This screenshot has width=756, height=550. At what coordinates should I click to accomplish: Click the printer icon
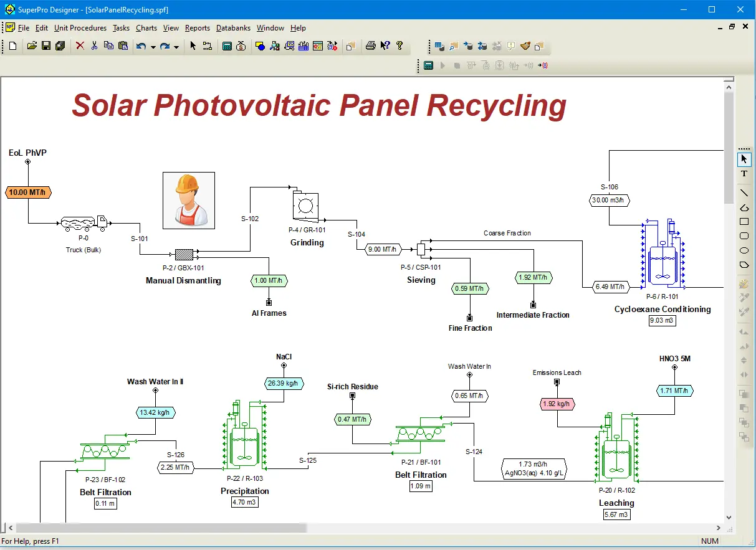(x=371, y=45)
